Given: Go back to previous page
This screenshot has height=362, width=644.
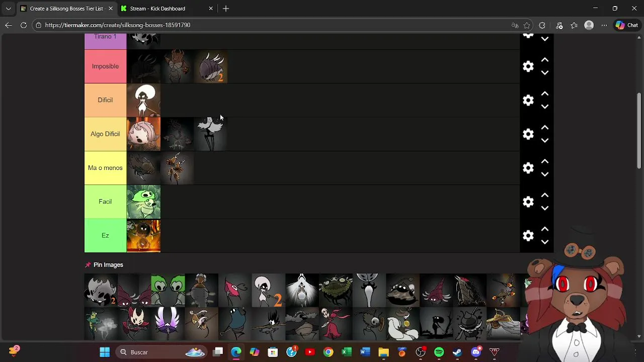Looking at the screenshot, I should click(x=9, y=25).
